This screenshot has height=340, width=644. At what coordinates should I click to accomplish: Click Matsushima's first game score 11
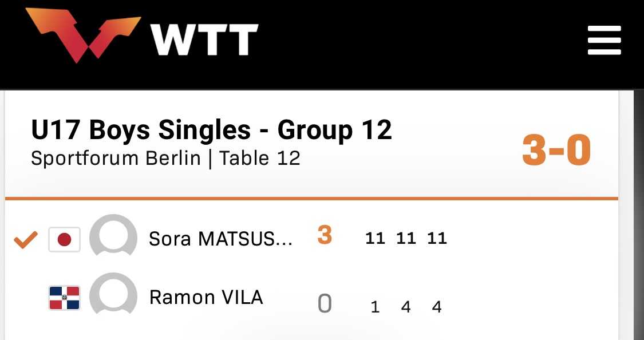375,238
